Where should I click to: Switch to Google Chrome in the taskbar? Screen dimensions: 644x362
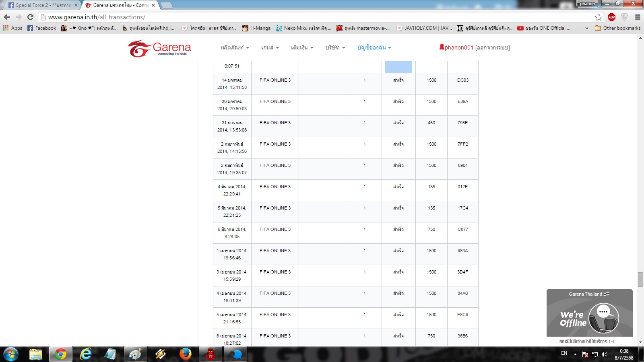coord(61,354)
